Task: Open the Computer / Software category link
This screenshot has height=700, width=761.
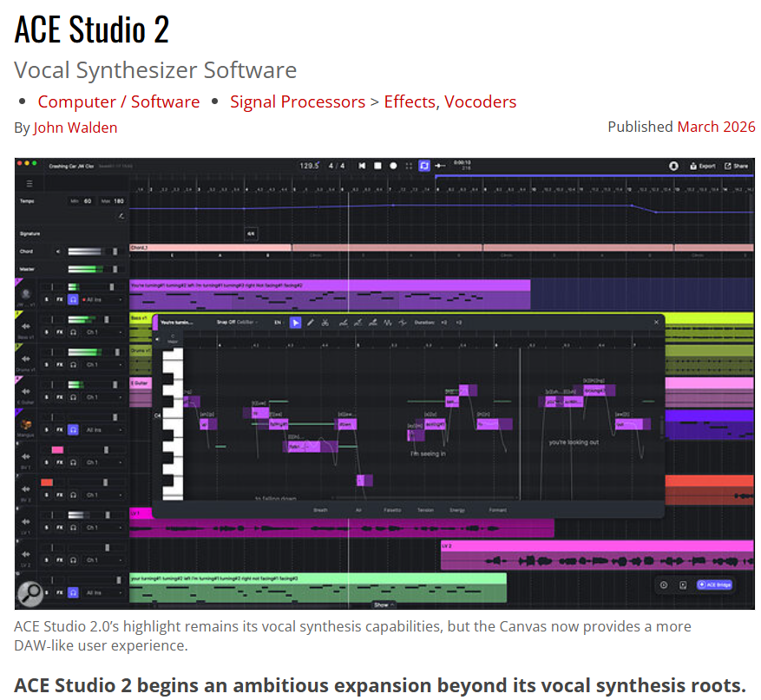Action: [x=119, y=101]
